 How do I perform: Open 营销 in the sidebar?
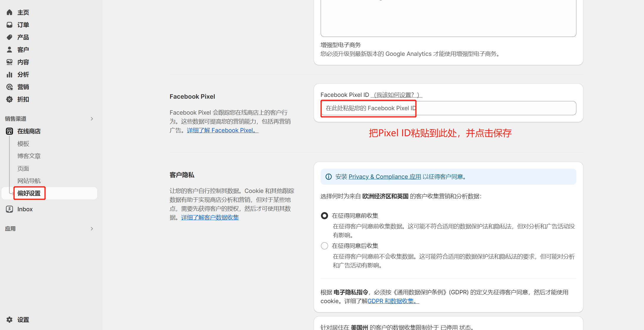pyautogui.click(x=23, y=87)
